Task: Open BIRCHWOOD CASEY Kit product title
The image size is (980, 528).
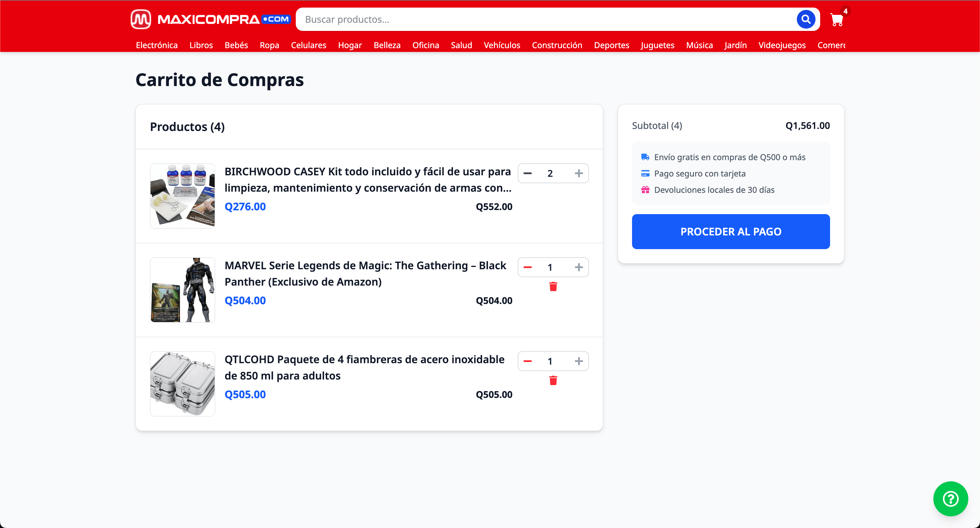Action: pyautogui.click(x=368, y=180)
